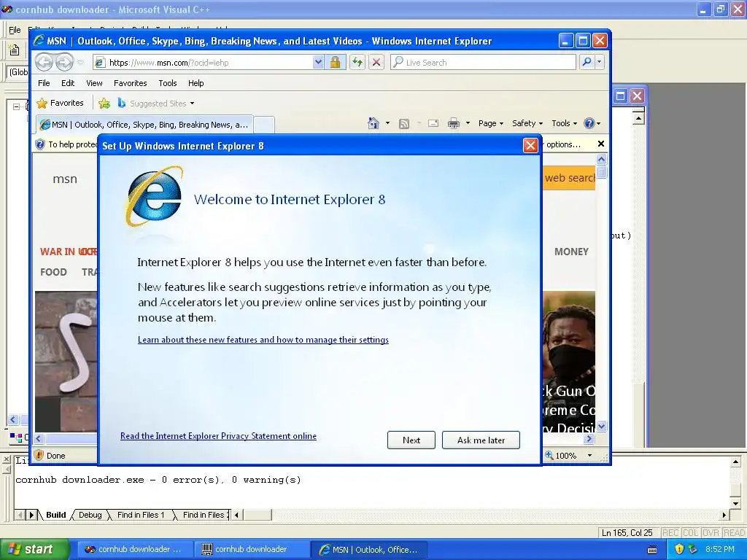Screen dimensions: 747x560
Task: Click the zoom magnifier icon in status bar
Action: (x=549, y=455)
